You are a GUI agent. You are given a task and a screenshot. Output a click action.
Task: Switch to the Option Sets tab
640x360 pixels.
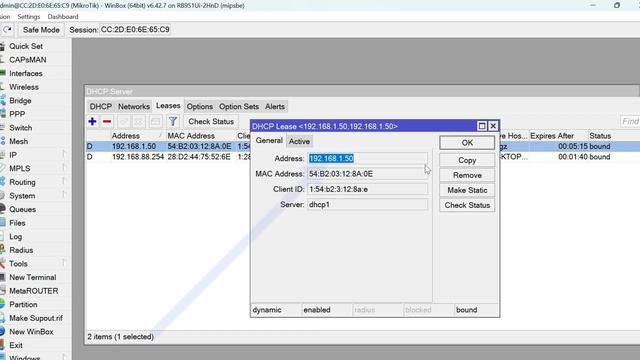(239, 107)
